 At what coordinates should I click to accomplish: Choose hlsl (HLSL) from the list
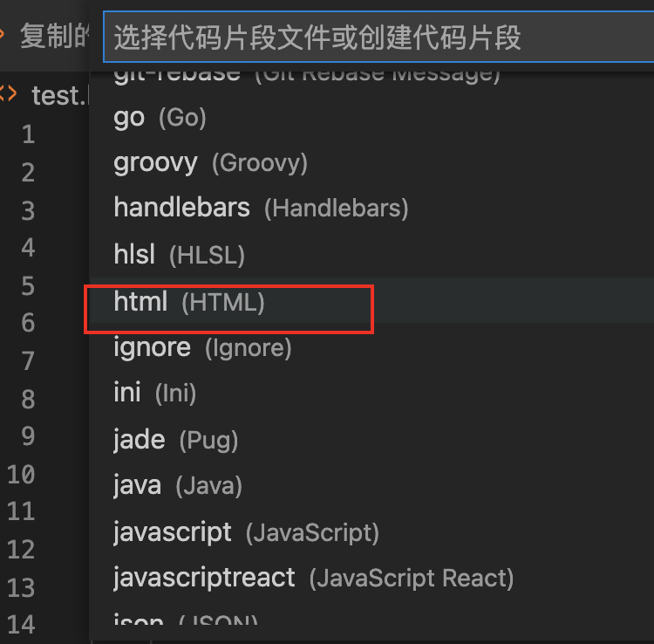pyautogui.click(x=372, y=254)
